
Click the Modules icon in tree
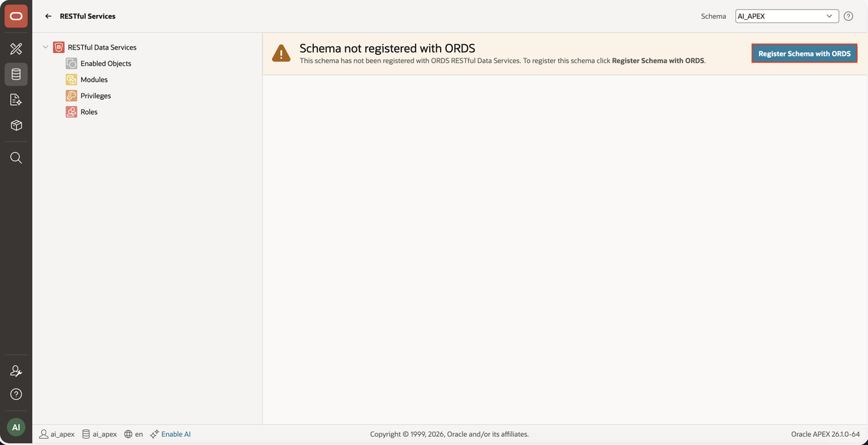(71, 79)
